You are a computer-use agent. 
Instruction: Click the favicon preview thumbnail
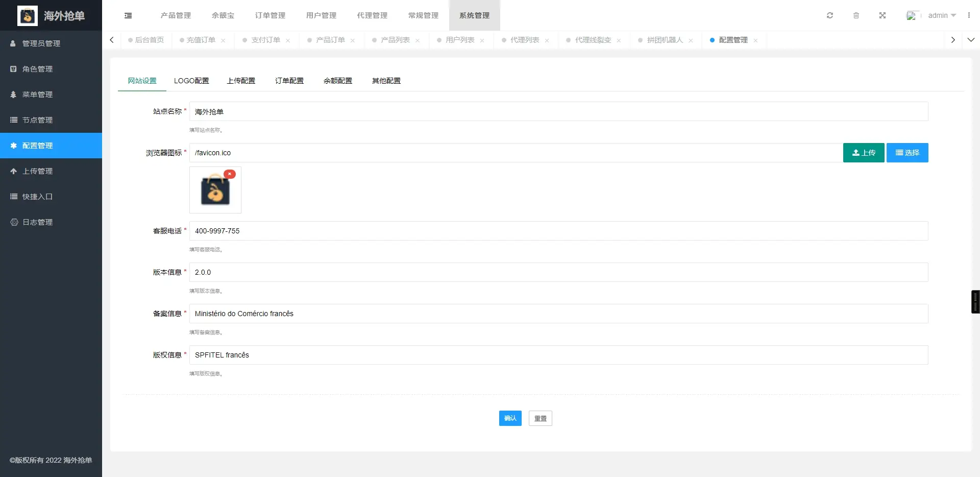pyautogui.click(x=215, y=190)
